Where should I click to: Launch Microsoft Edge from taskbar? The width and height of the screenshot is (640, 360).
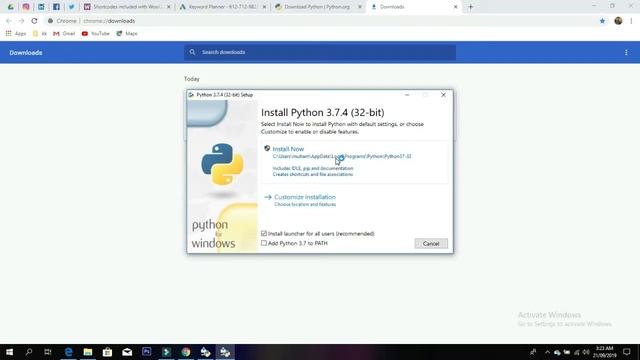coord(68,352)
